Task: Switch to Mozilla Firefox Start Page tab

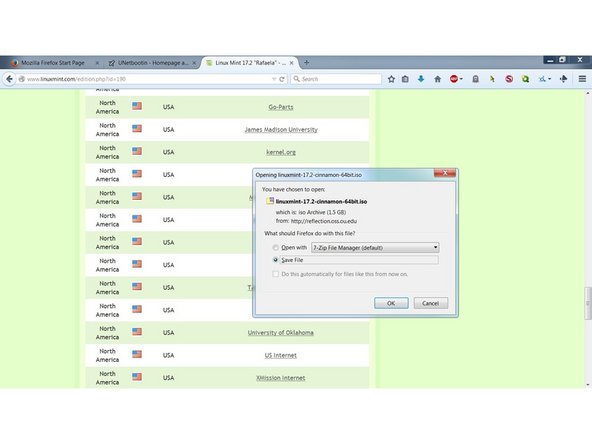Action: point(53,63)
